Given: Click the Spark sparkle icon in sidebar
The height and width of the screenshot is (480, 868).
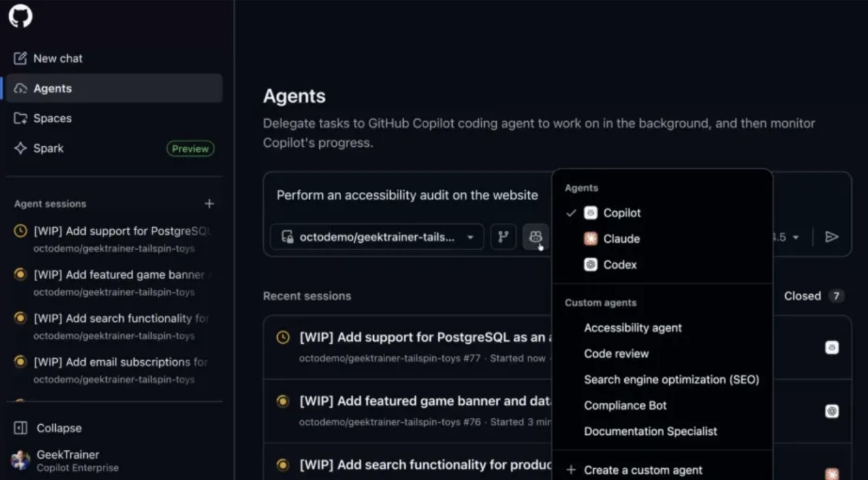Looking at the screenshot, I should 21,149.
